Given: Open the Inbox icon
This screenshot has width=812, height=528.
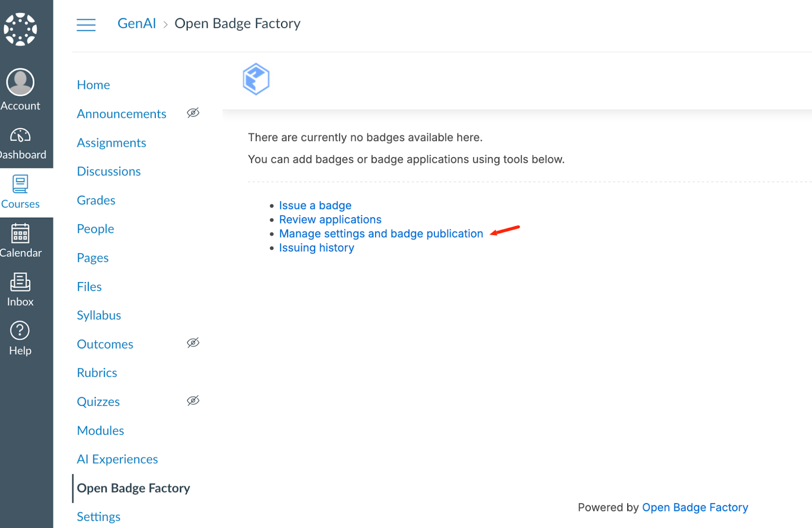Looking at the screenshot, I should pos(20,282).
